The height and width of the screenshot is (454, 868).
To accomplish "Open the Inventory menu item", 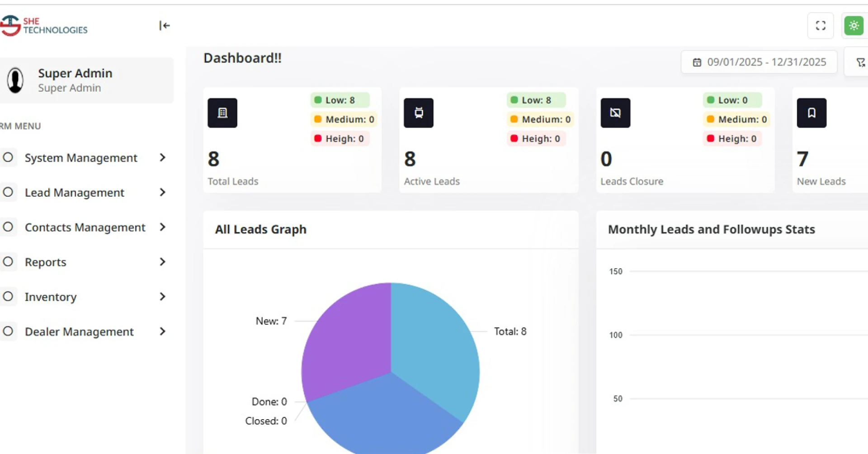I will [51, 297].
